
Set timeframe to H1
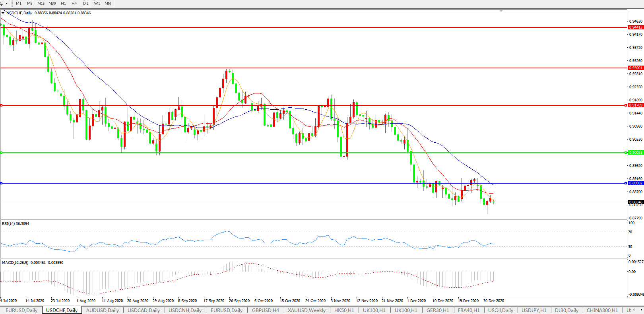pyautogui.click(x=63, y=3)
